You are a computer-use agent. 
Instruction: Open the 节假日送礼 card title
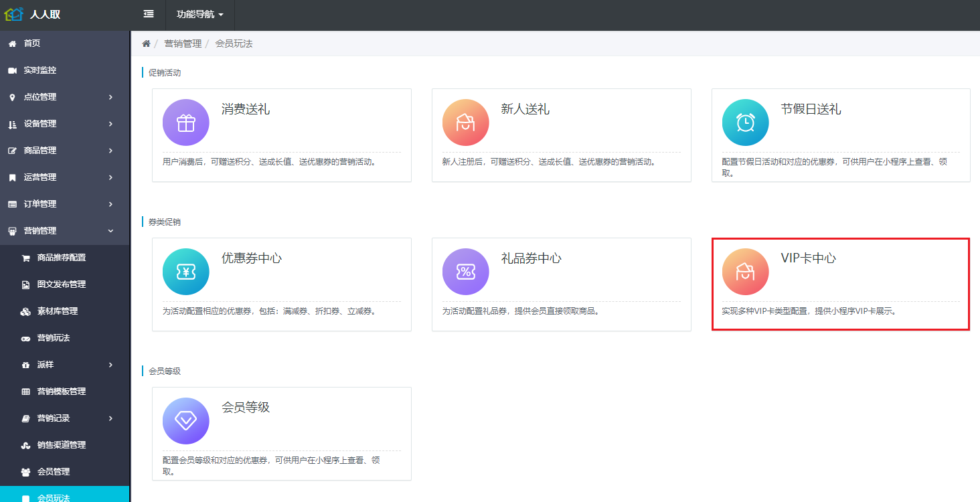(x=811, y=109)
